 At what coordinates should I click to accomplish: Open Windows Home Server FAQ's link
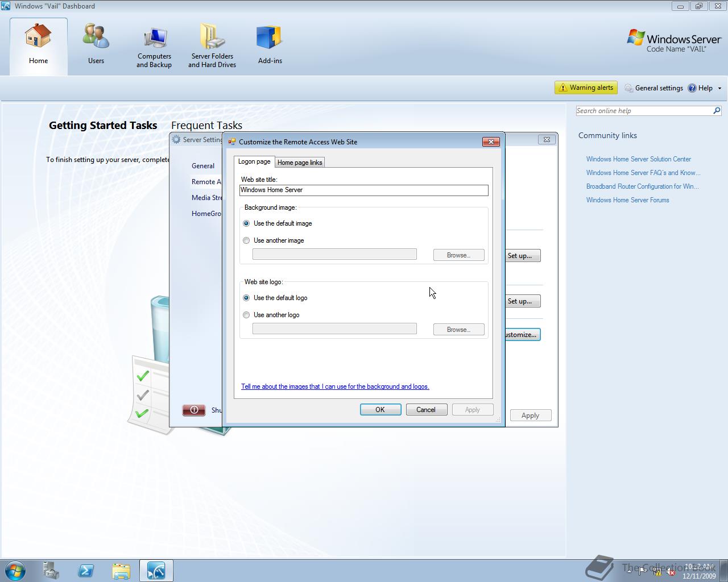(x=643, y=173)
